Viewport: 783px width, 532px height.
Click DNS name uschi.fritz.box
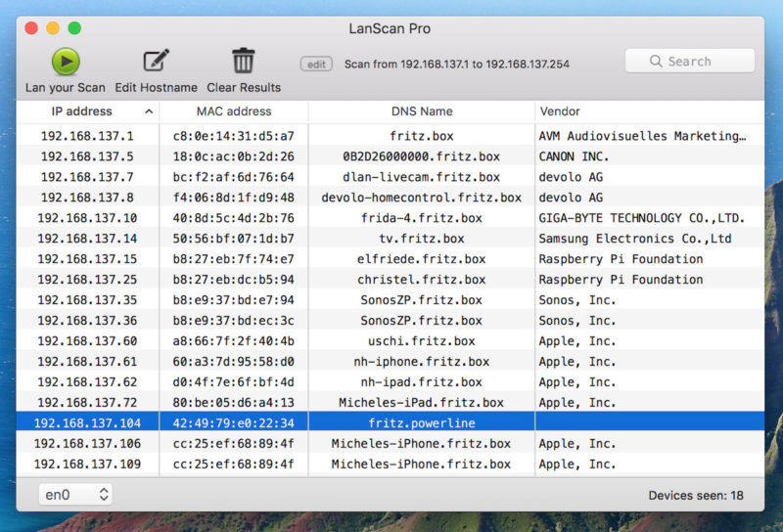pyautogui.click(x=422, y=341)
